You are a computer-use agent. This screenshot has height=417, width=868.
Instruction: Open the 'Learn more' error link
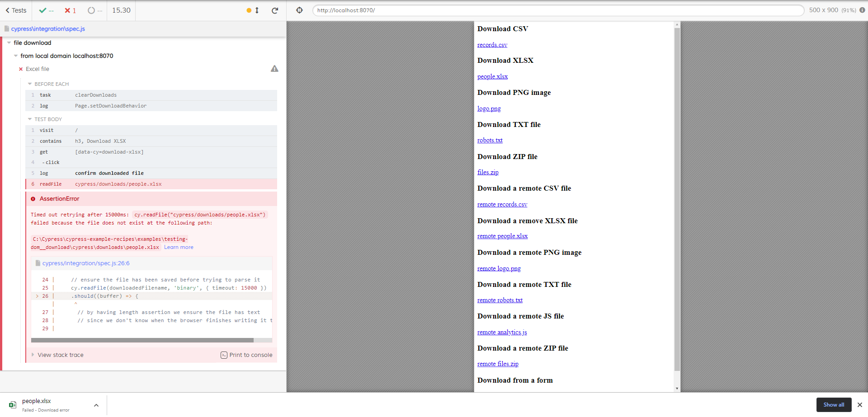coord(179,248)
